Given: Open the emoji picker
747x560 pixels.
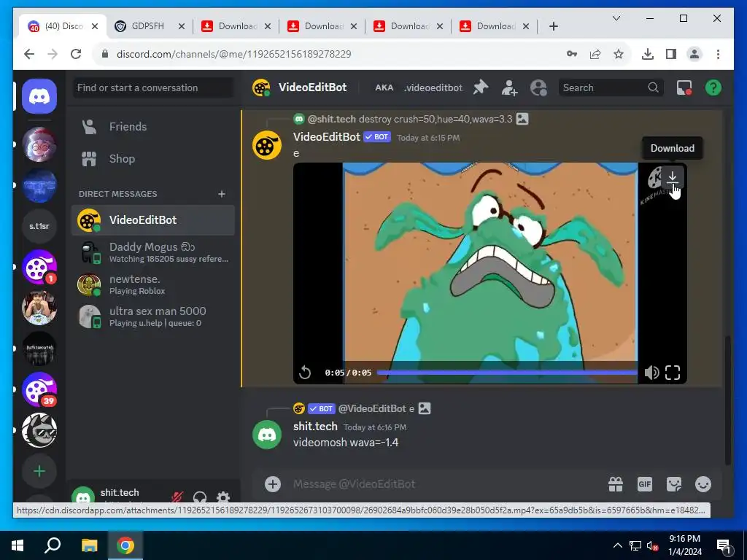Looking at the screenshot, I should click(703, 484).
